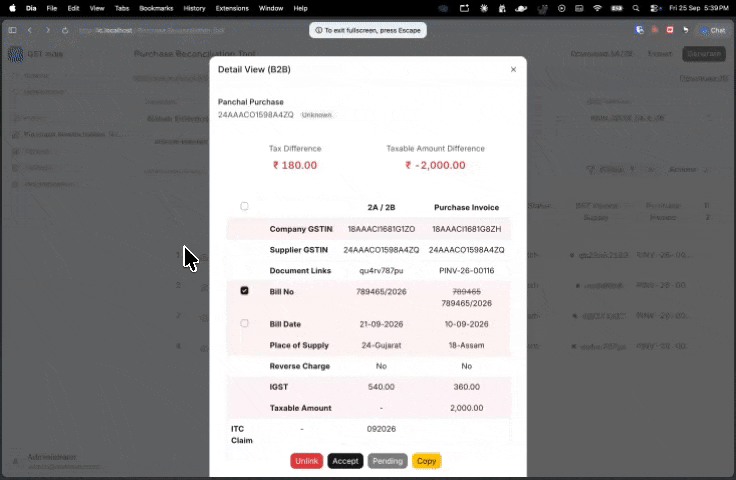Click the screenshot capture icon in menu bar
Viewport: 736px width, 480px height.
[x=464, y=8]
